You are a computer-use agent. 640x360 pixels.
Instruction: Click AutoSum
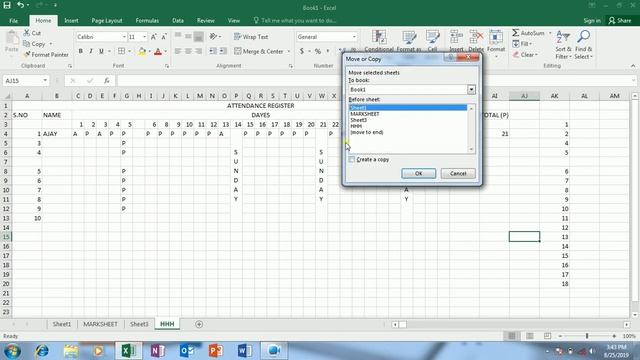coord(529,33)
